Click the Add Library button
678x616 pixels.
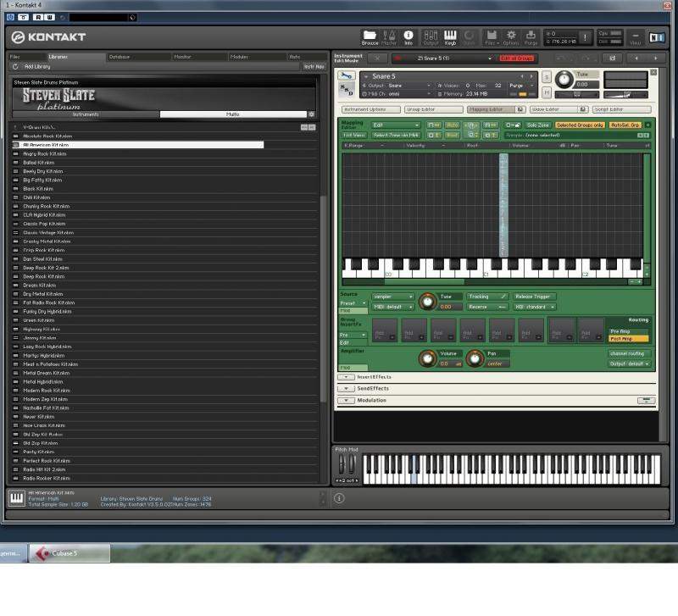pos(36,66)
